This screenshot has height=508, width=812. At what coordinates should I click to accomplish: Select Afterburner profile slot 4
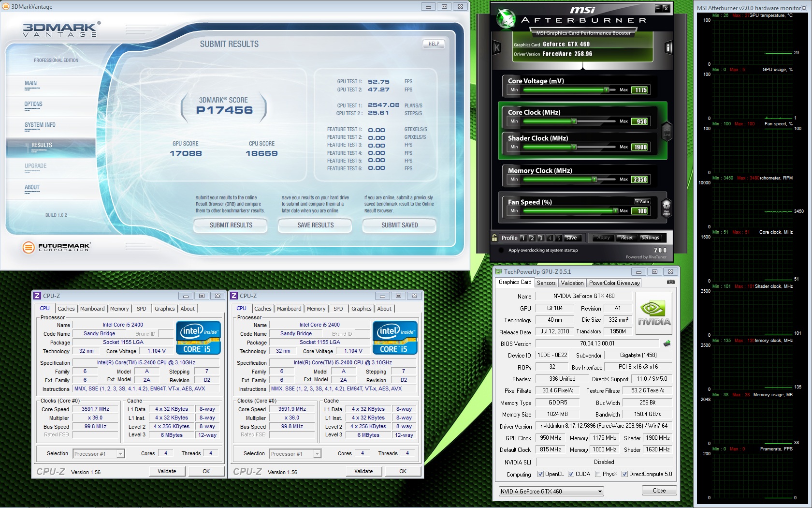[x=550, y=238]
